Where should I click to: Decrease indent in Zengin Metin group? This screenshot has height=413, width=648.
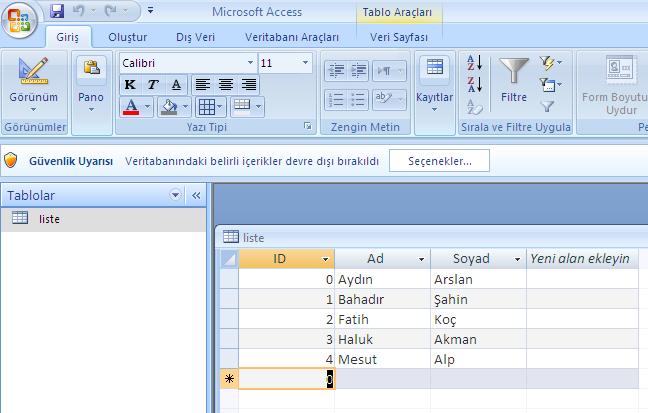click(x=336, y=71)
